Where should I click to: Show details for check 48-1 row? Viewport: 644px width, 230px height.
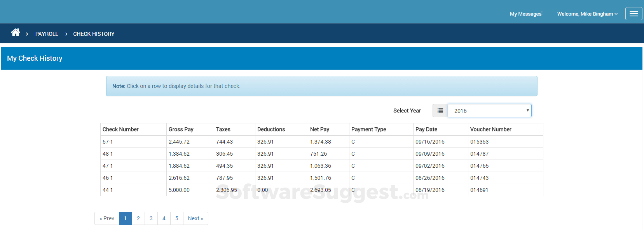pos(108,154)
